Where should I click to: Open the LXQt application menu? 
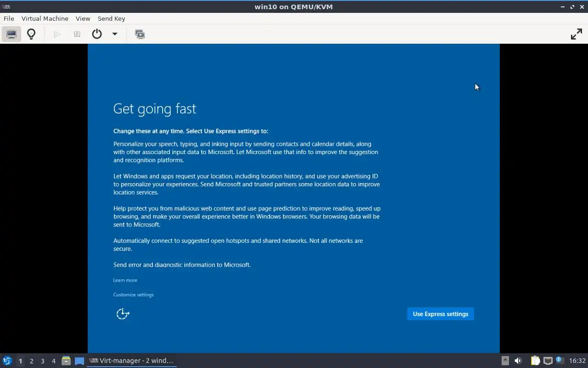pyautogui.click(x=7, y=361)
